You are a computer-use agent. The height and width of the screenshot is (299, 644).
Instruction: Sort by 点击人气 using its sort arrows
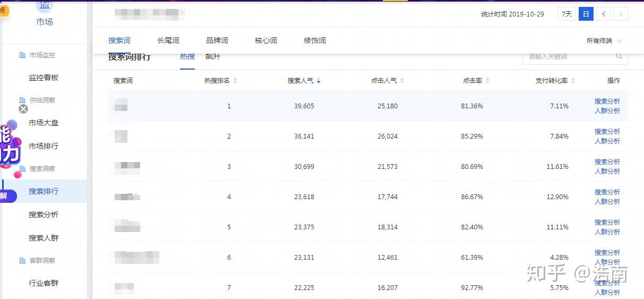[x=402, y=81]
